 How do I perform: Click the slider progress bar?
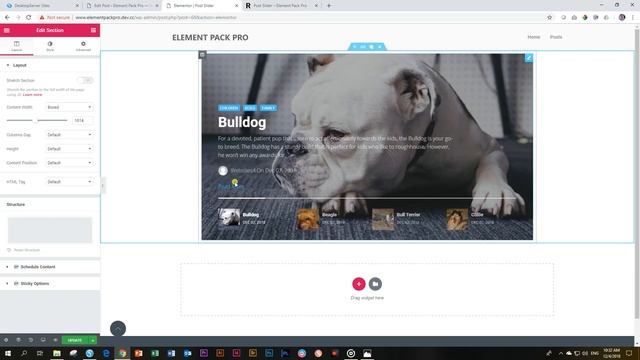[367, 198]
